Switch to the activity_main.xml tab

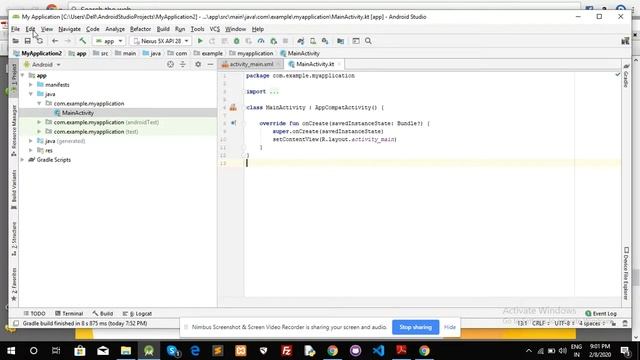[x=251, y=64]
